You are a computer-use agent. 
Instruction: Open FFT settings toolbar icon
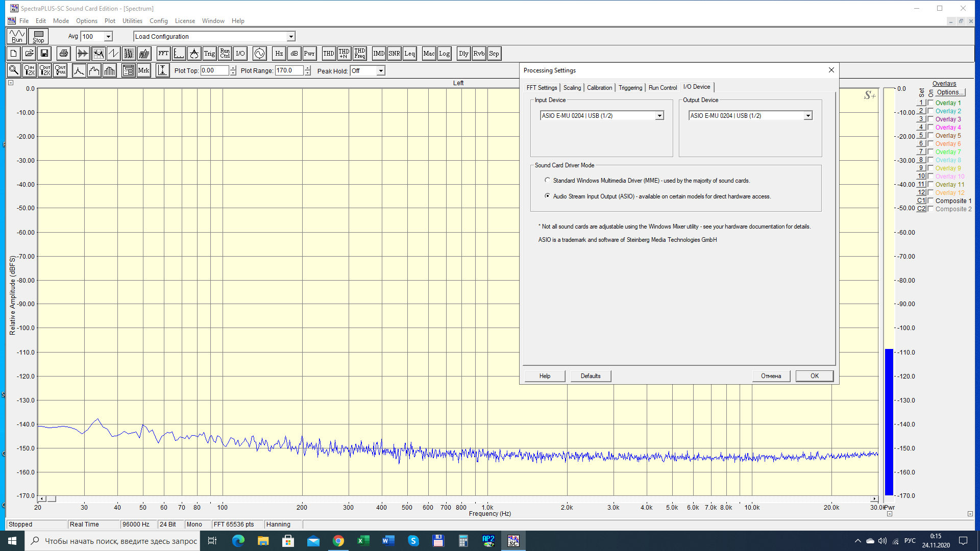(163, 54)
